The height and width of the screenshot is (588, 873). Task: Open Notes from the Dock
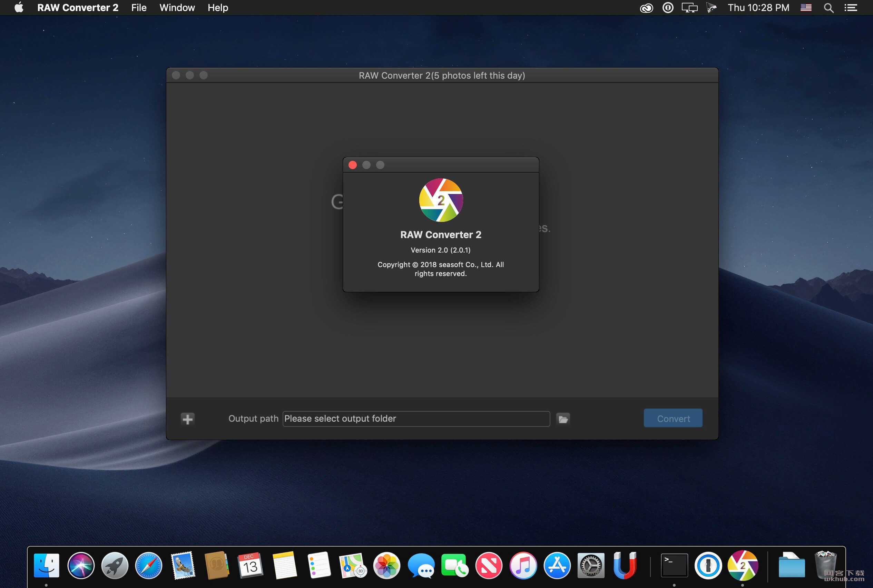(285, 565)
